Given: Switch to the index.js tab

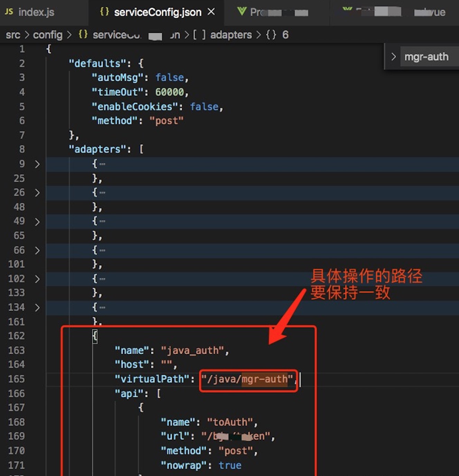Looking at the screenshot, I should (36, 12).
